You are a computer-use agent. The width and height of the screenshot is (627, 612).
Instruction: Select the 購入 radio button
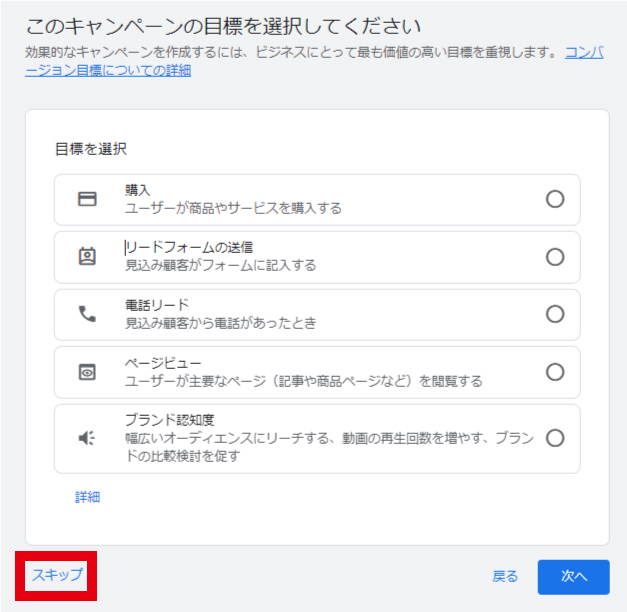coord(555,199)
